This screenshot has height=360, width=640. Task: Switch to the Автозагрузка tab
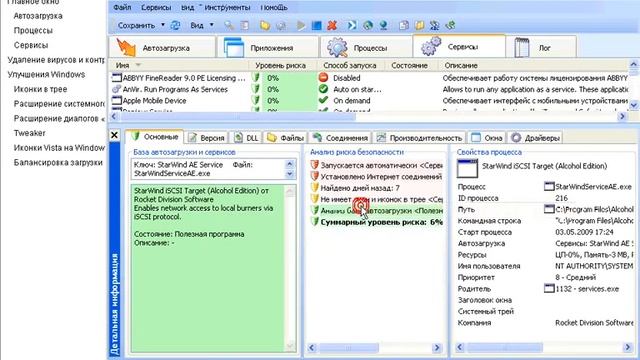click(162, 47)
